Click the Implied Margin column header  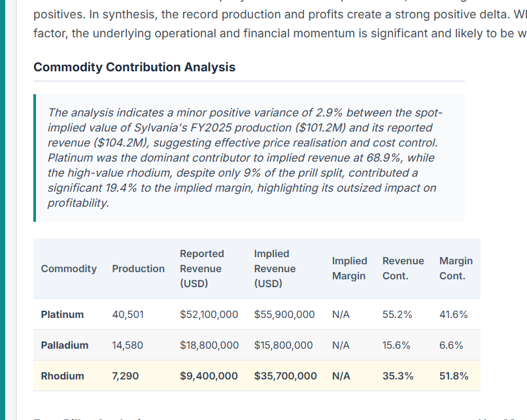pos(350,268)
